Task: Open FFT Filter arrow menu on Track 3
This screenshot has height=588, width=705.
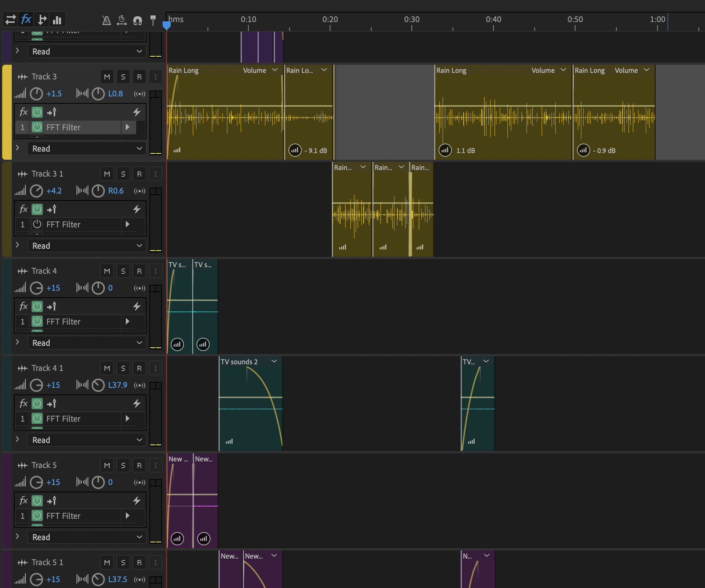Action: pyautogui.click(x=128, y=127)
